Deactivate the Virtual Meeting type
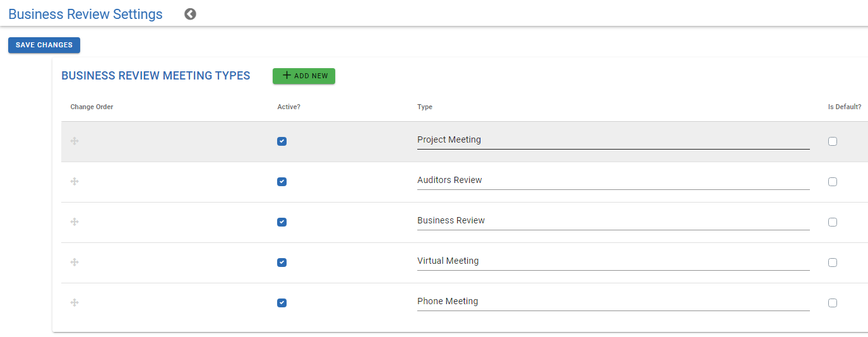The image size is (868, 337). click(x=282, y=263)
